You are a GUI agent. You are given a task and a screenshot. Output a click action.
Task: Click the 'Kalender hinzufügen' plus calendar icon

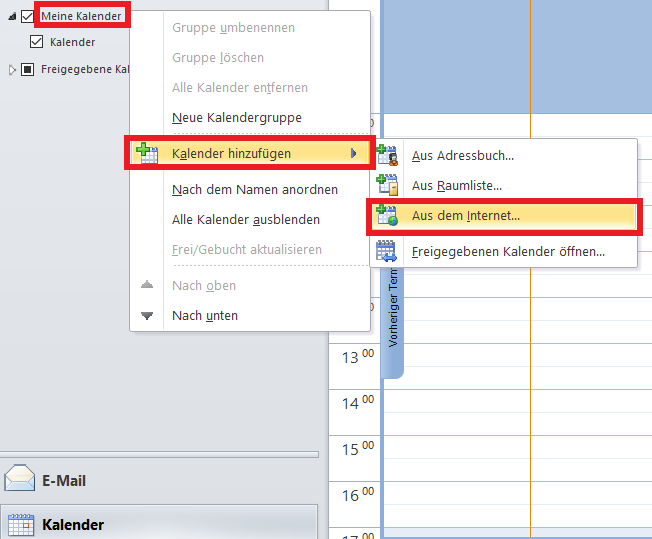(147, 153)
